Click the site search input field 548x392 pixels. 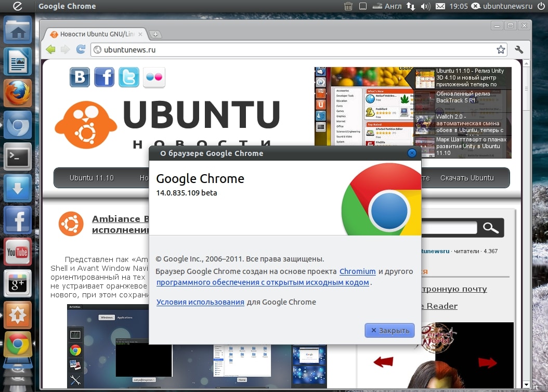(449, 228)
